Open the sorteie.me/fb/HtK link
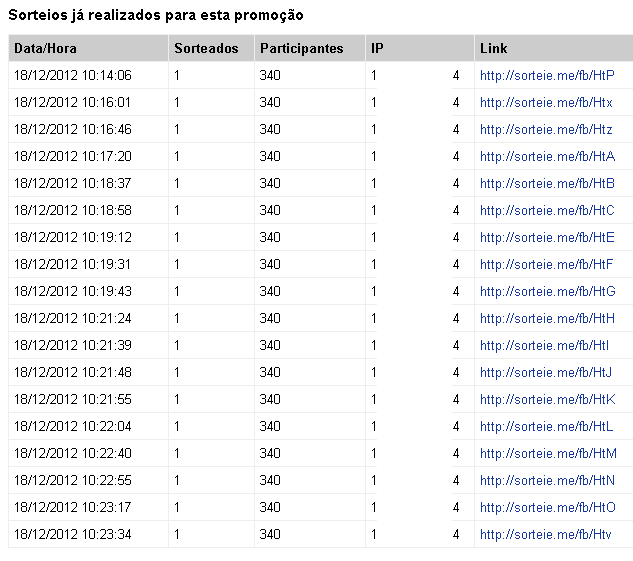This screenshot has height=561, width=633. coord(547,399)
